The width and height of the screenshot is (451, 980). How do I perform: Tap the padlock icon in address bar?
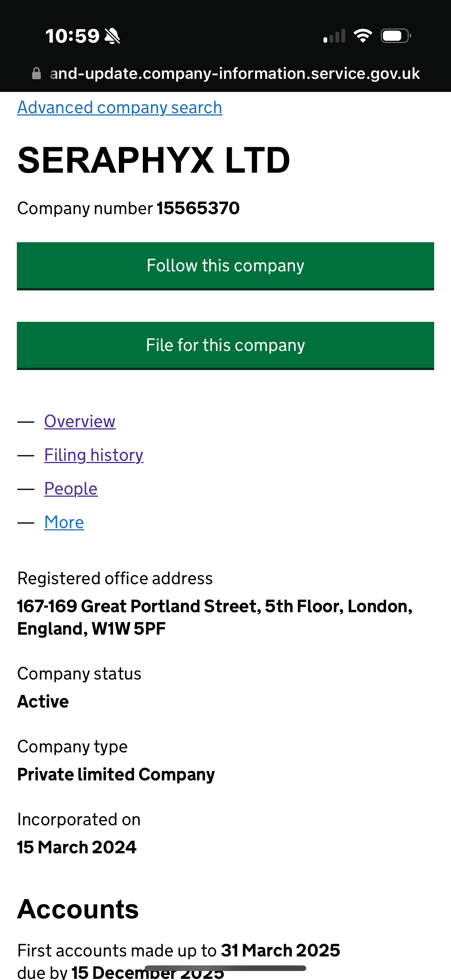click(x=37, y=73)
